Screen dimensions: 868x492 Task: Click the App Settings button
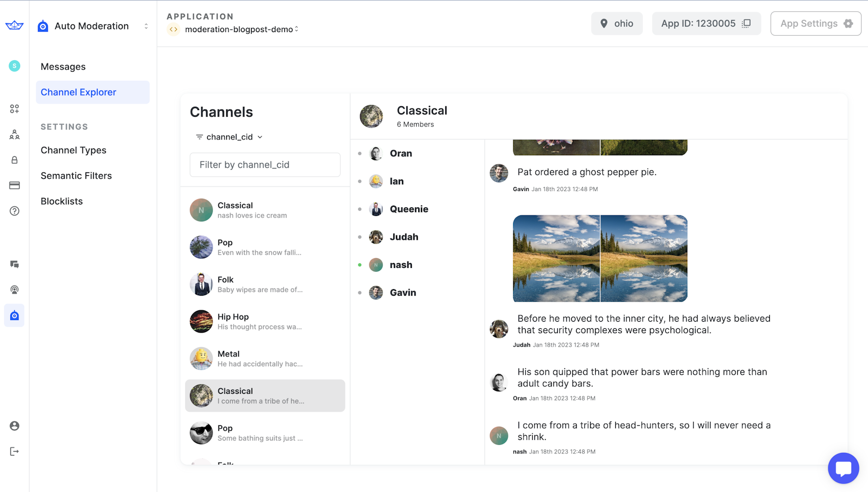[815, 23]
